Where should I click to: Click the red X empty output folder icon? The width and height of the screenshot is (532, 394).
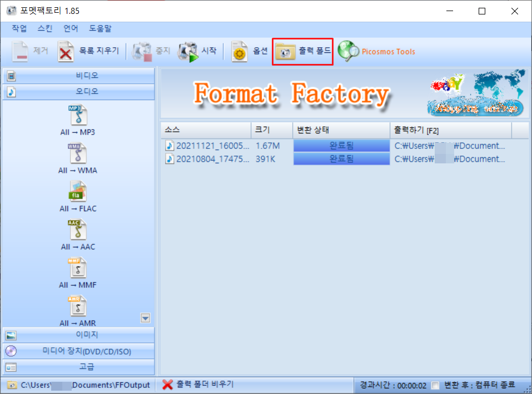[x=168, y=385]
